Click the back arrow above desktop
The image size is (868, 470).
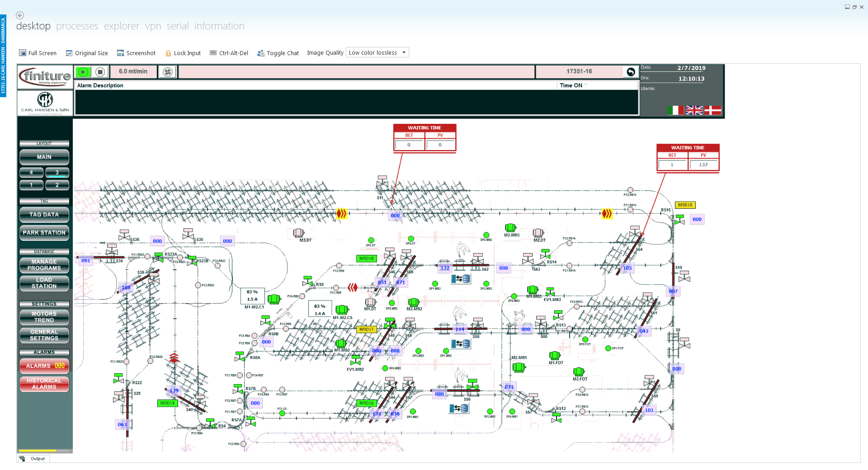click(20, 15)
